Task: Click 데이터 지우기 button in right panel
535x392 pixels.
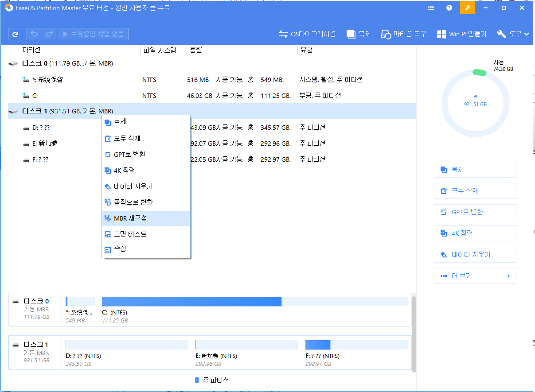Action: pyautogui.click(x=476, y=255)
